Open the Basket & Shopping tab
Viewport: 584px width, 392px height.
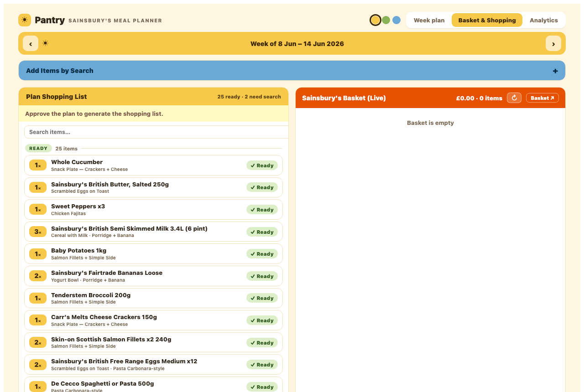tap(487, 20)
